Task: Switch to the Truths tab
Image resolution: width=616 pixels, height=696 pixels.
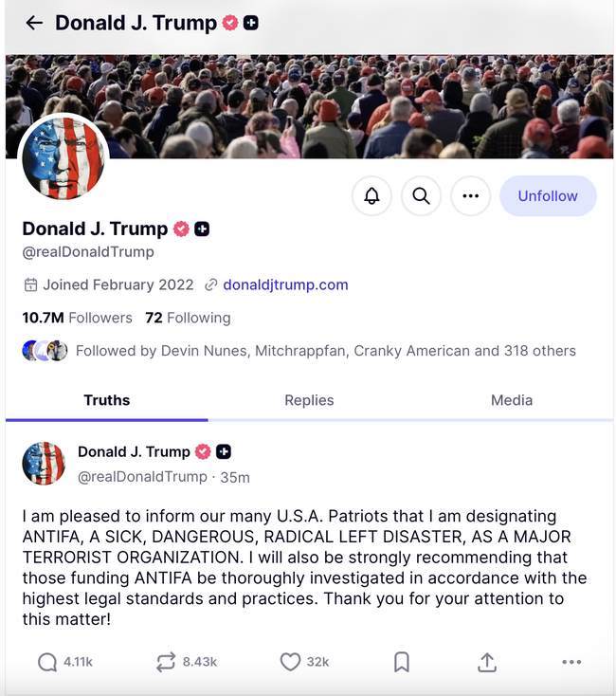Action: point(106,400)
